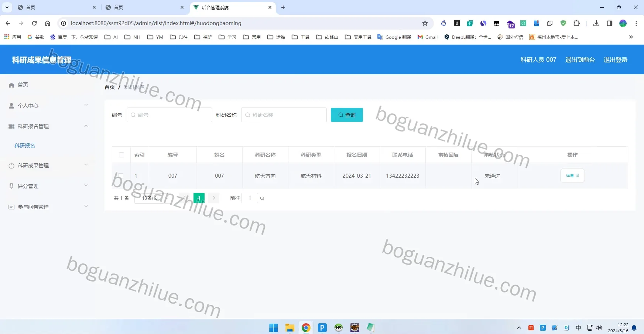Open the browser downloads icon
This screenshot has height=334, width=644.
click(596, 23)
